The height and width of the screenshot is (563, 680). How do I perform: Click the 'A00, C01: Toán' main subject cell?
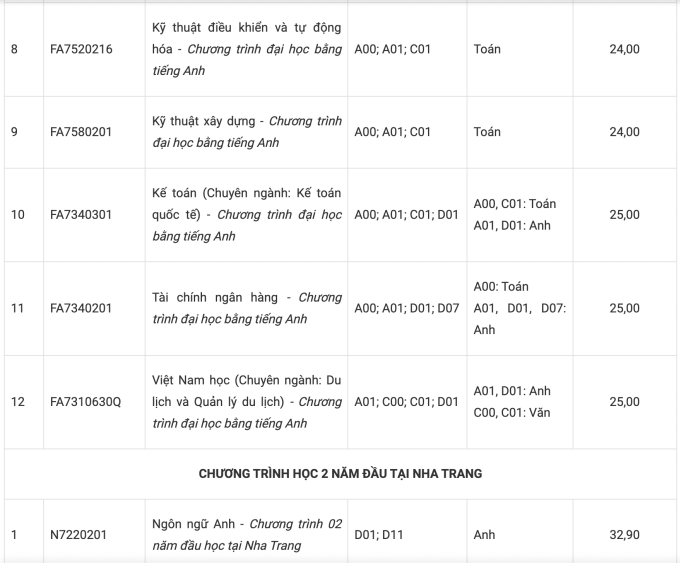(515, 204)
